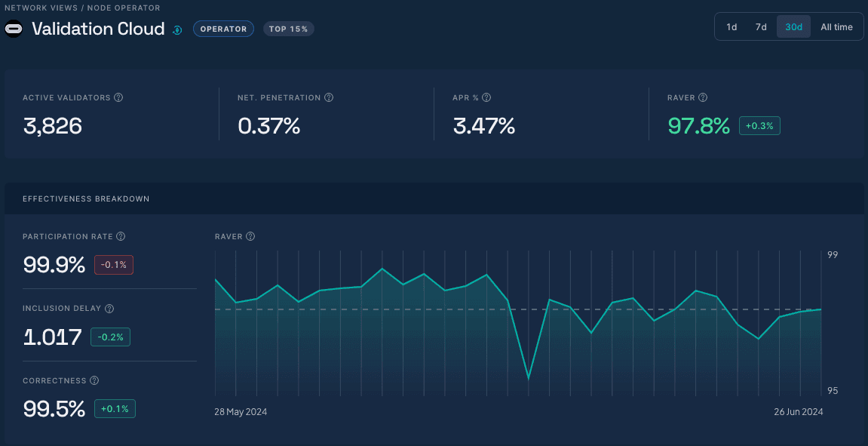Click the lowest dip point on RAVER chart
The height and width of the screenshot is (446, 868).
[529, 378]
